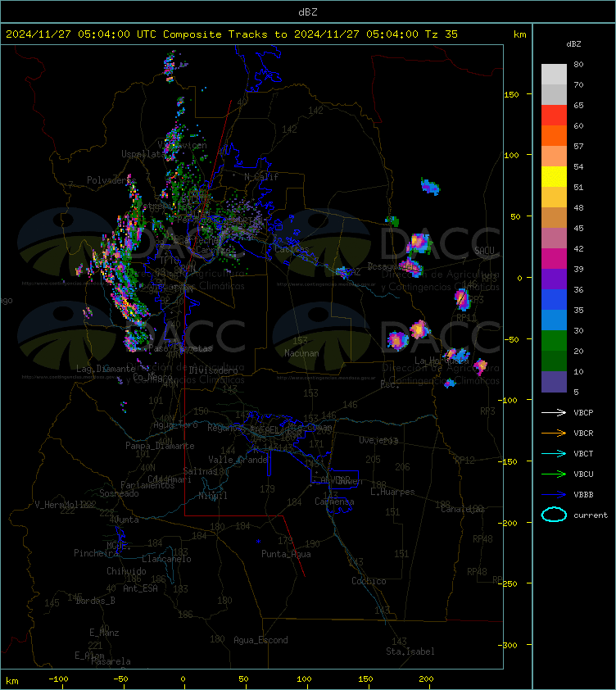This screenshot has width=616, height=690.
Task: Click the Divisadero place label
Action: pyautogui.click(x=214, y=370)
